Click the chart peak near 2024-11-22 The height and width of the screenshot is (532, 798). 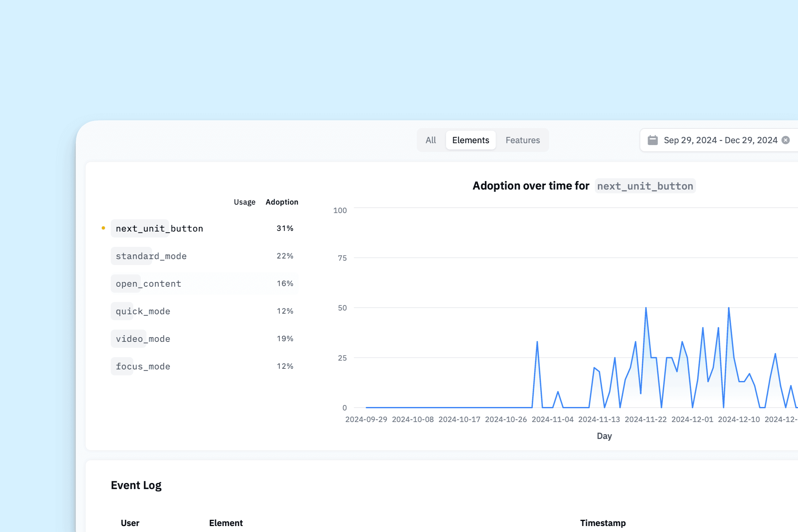(646, 308)
